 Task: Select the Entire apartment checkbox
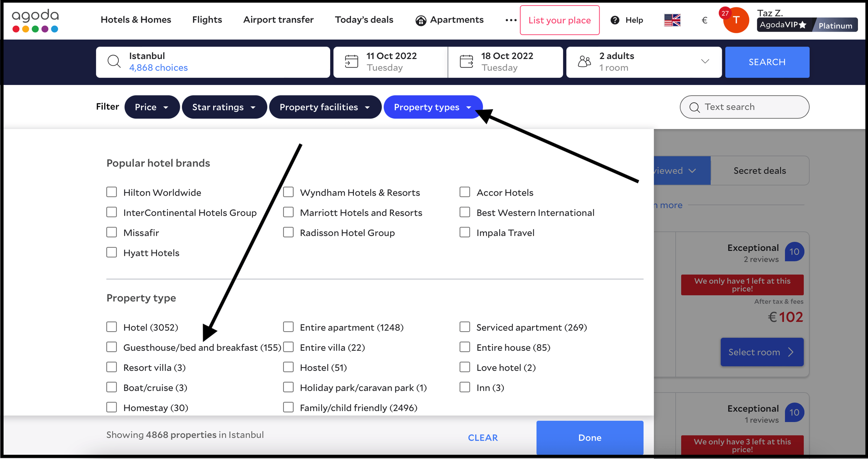[x=288, y=327]
